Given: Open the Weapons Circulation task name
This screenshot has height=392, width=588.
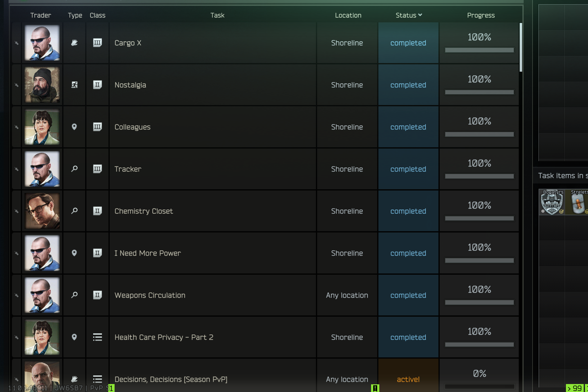Looking at the screenshot, I should pos(150,295).
